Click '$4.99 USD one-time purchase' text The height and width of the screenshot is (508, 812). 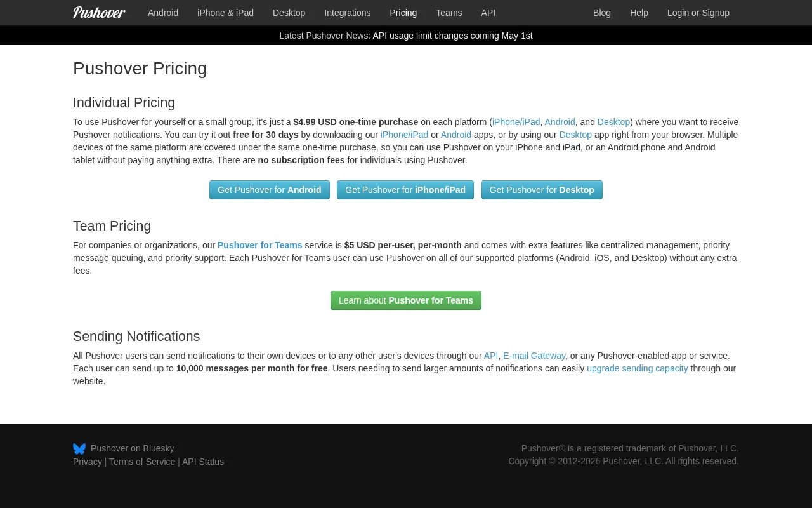[356, 122]
